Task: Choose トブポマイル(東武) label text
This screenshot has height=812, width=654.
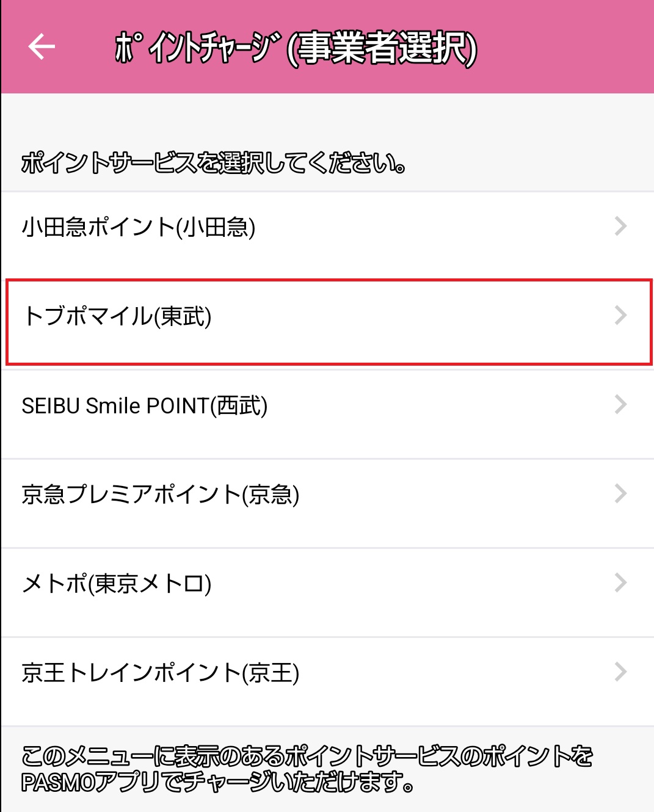Action: click(x=117, y=316)
